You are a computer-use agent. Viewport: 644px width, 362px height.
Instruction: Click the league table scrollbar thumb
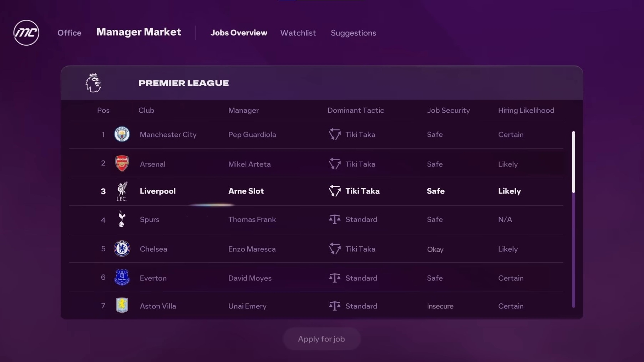coord(574,162)
